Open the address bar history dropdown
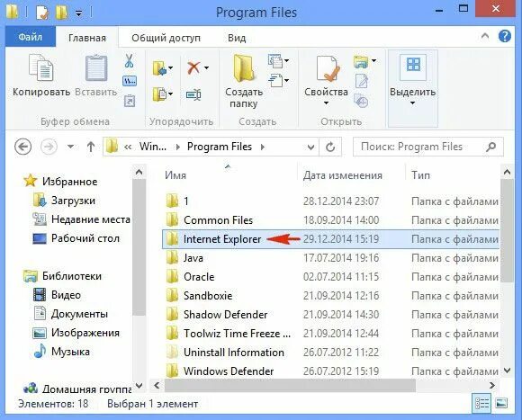Viewport: 522px width, 420px height. click(x=310, y=147)
